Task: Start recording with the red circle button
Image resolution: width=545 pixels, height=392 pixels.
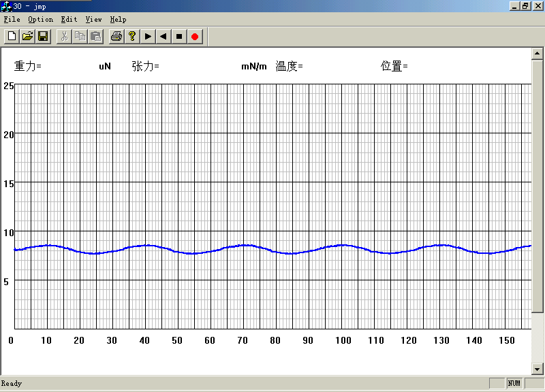Action: pos(195,36)
